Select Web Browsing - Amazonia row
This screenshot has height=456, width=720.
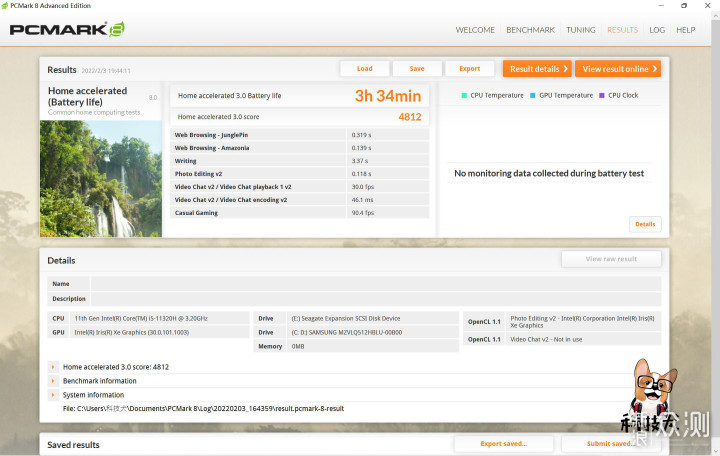point(299,148)
